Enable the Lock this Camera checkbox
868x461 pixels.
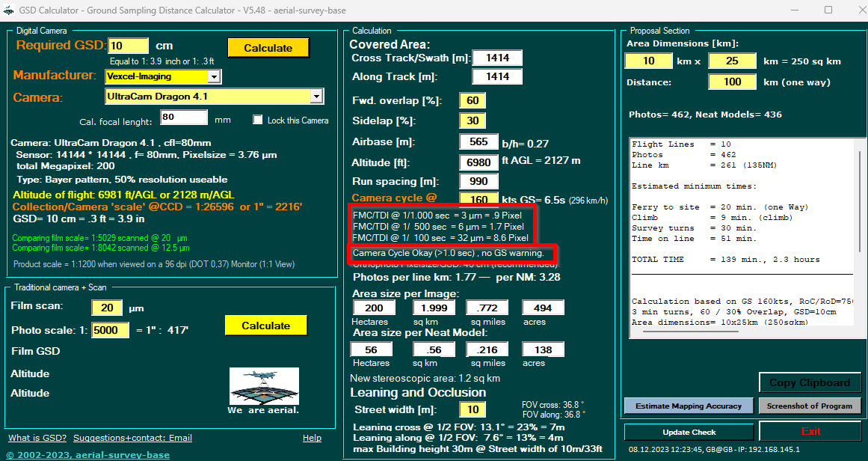tap(258, 120)
